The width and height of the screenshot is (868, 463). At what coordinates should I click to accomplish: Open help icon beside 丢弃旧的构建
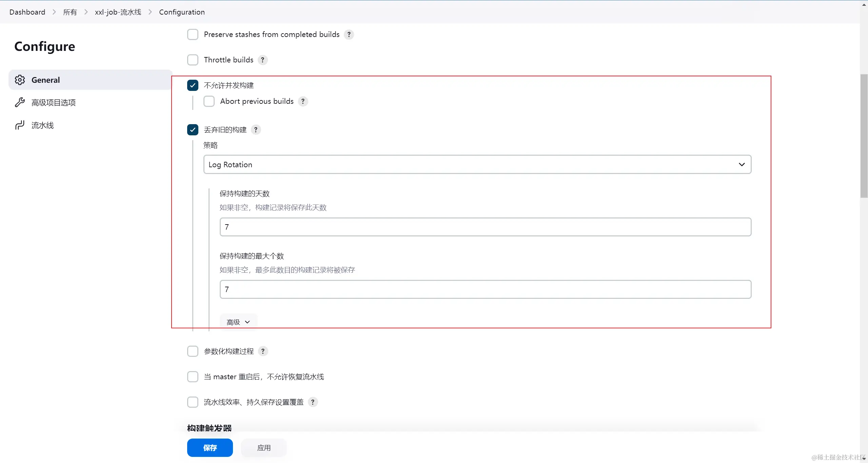[x=256, y=130]
